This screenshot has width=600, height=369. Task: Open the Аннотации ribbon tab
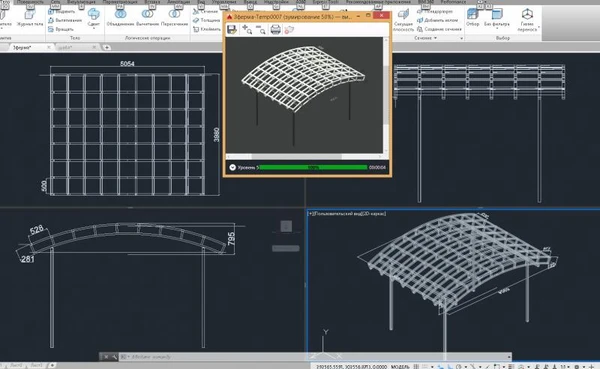[x=178, y=2]
